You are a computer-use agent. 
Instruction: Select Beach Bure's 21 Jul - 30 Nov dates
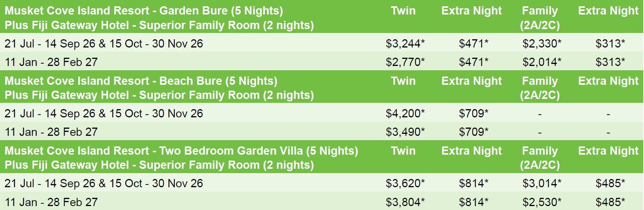104,113
